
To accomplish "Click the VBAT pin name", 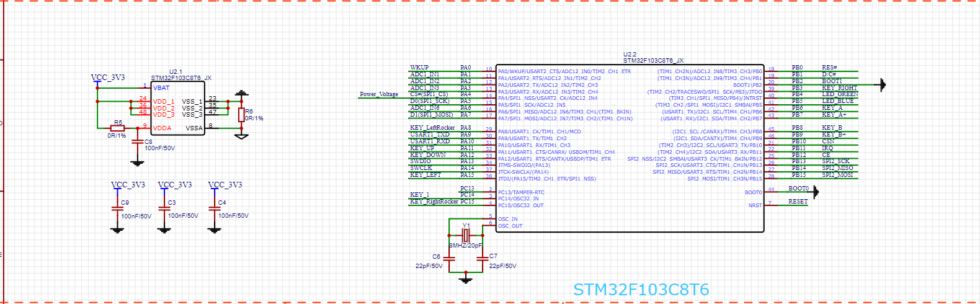I will click(161, 88).
